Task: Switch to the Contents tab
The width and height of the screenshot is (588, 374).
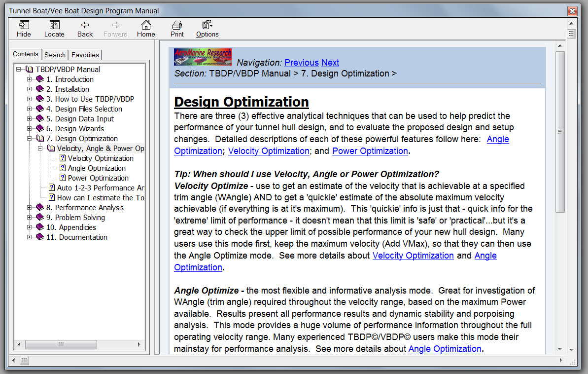Action: pyautogui.click(x=26, y=54)
